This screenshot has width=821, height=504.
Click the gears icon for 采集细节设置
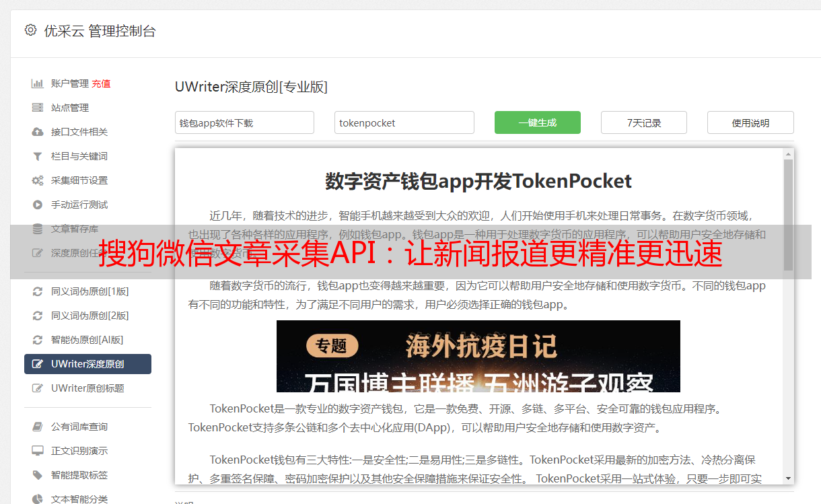click(x=38, y=180)
